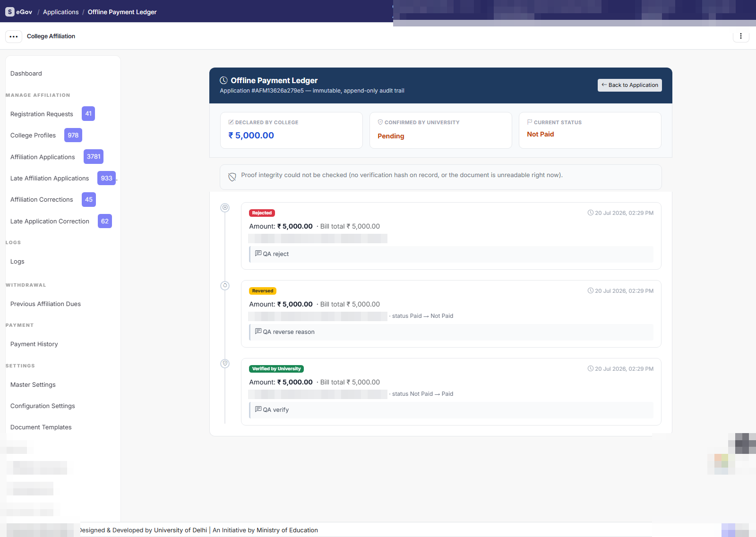Screen dimensions: 756x537
Task: Click the 45 badge on Affiliation Corrections
Action: pos(89,200)
